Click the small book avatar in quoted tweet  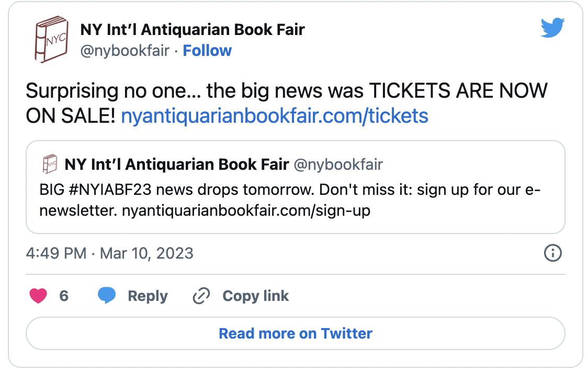49,165
